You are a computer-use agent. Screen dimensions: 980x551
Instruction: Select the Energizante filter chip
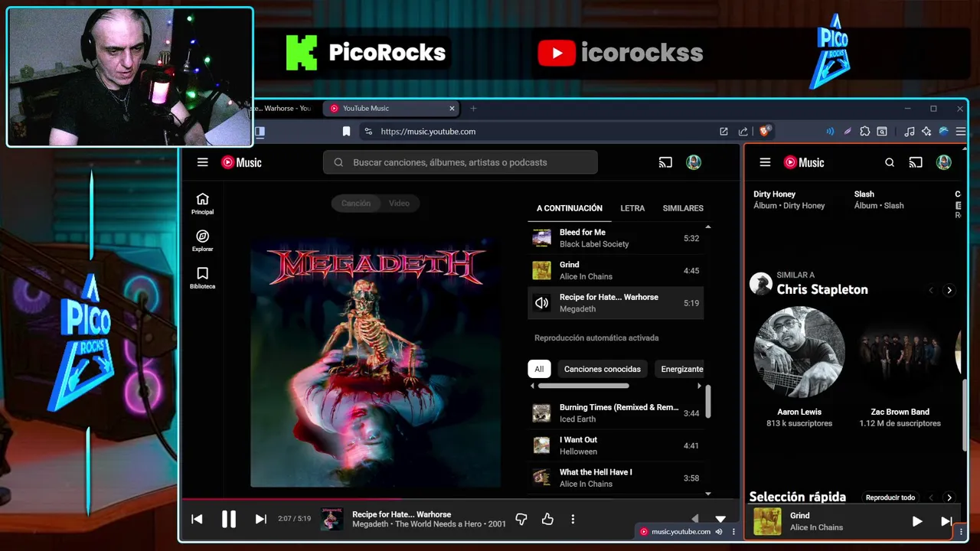(681, 369)
